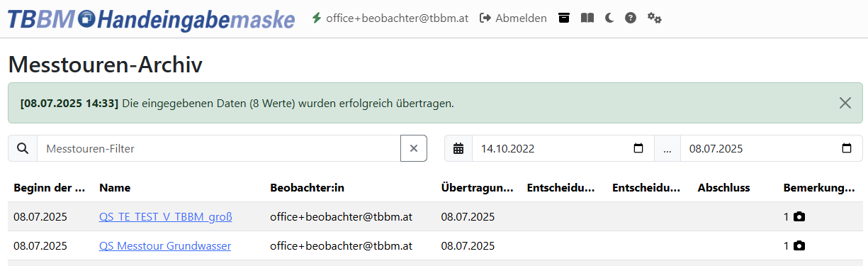Click camera icon in QS Messtour Grundwasser row
Screen dimensions: 868x266
[x=799, y=246]
